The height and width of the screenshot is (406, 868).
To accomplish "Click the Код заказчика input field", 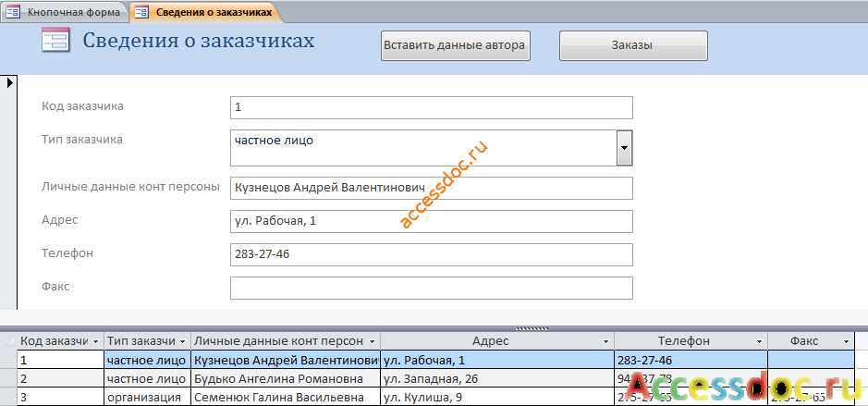I will pos(432,107).
